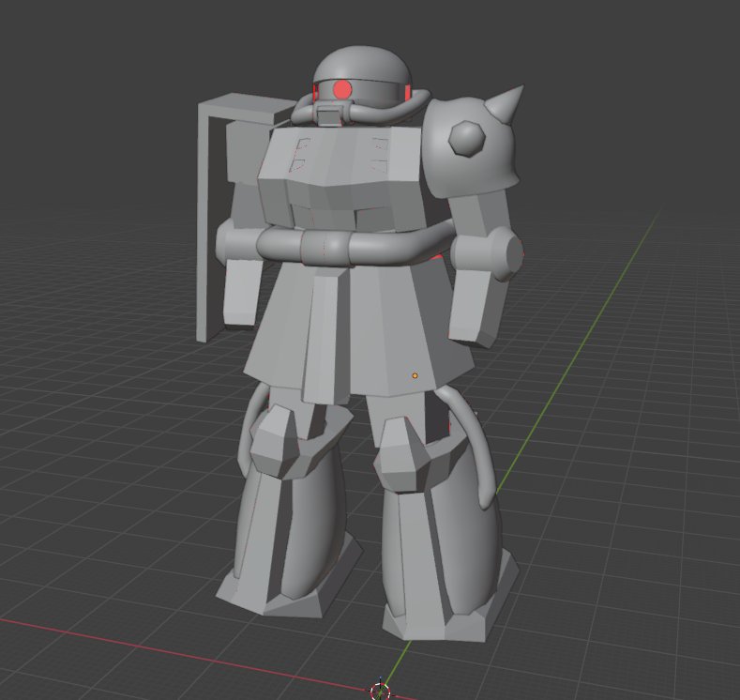Select the curved waist pipe across the torso
740x700 pixels.
[x=354, y=246]
